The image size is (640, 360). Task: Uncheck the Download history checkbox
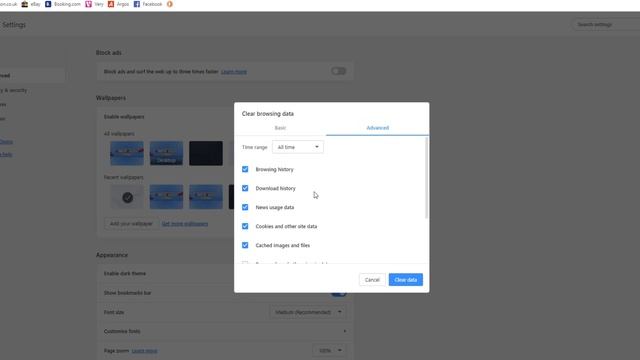click(x=245, y=188)
